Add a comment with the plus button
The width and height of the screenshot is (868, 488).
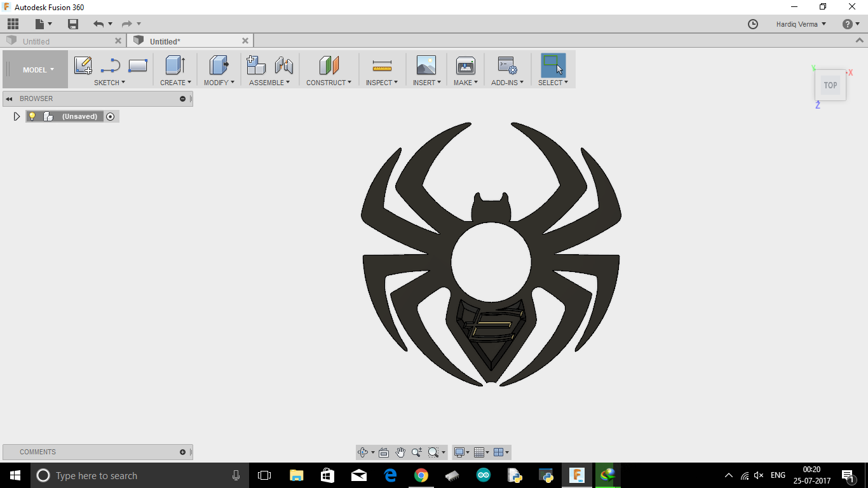[x=183, y=452]
